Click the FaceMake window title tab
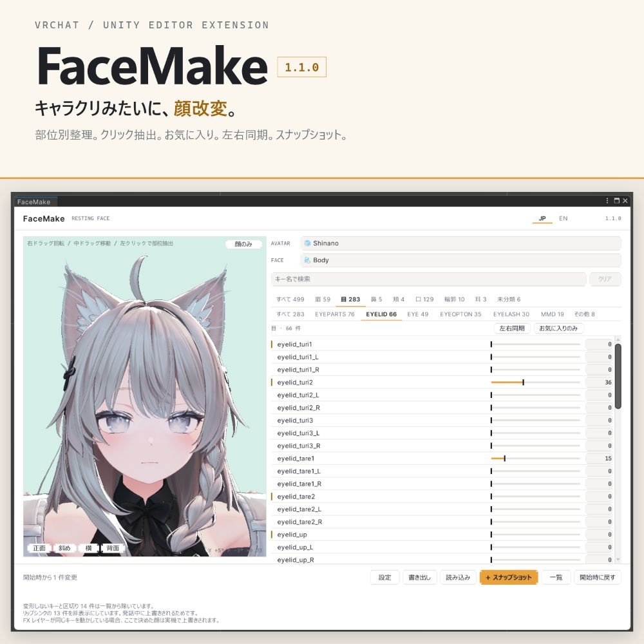Image resolution: width=644 pixels, height=644 pixels. point(34,202)
